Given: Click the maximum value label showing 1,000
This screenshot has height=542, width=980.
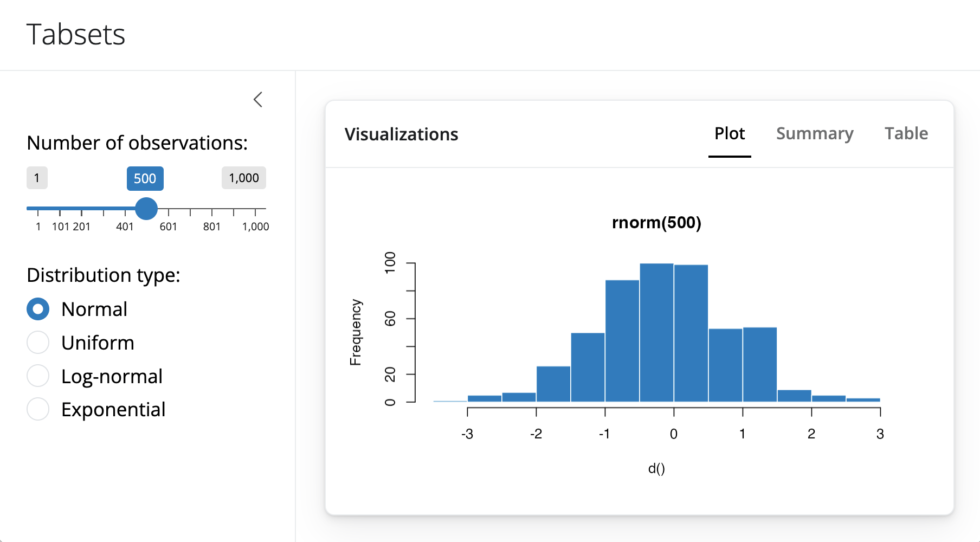Looking at the screenshot, I should 243,178.
